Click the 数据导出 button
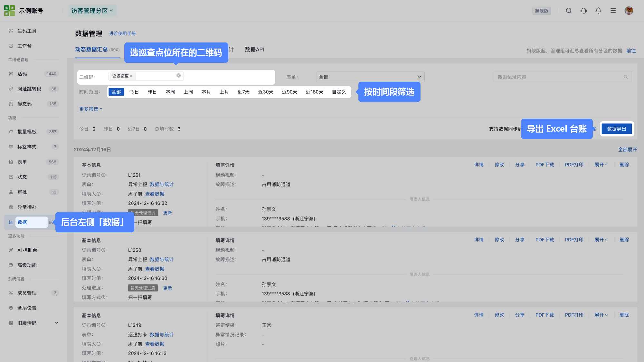The width and height of the screenshot is (644, 362). 617,129
